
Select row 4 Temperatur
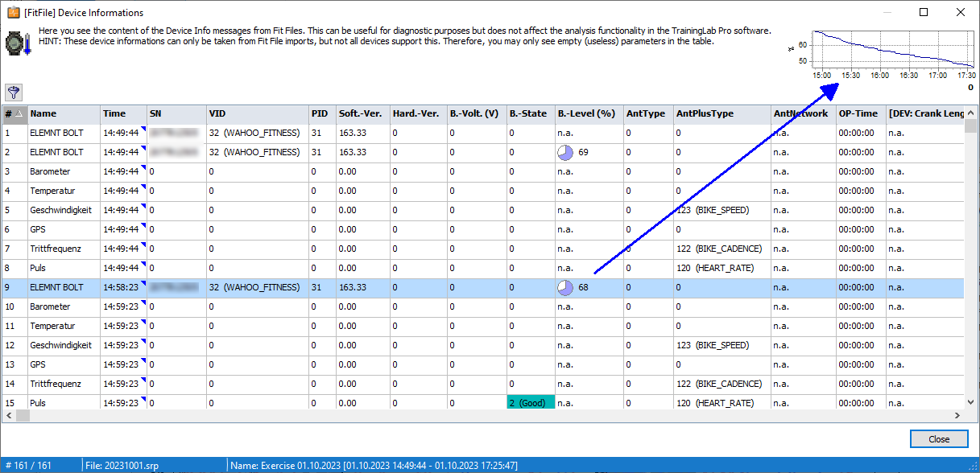click(483, 191)
